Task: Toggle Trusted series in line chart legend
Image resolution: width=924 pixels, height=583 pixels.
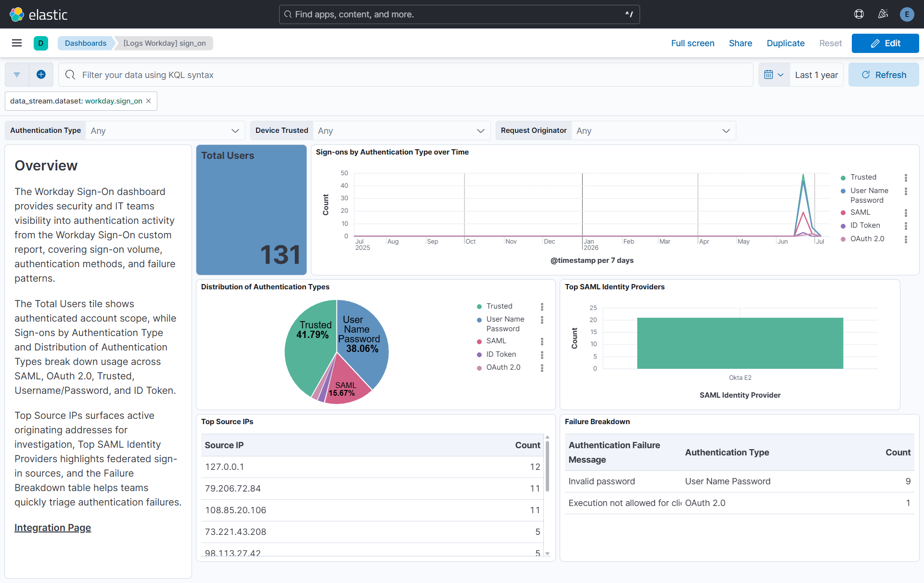Action: point(863,177)
